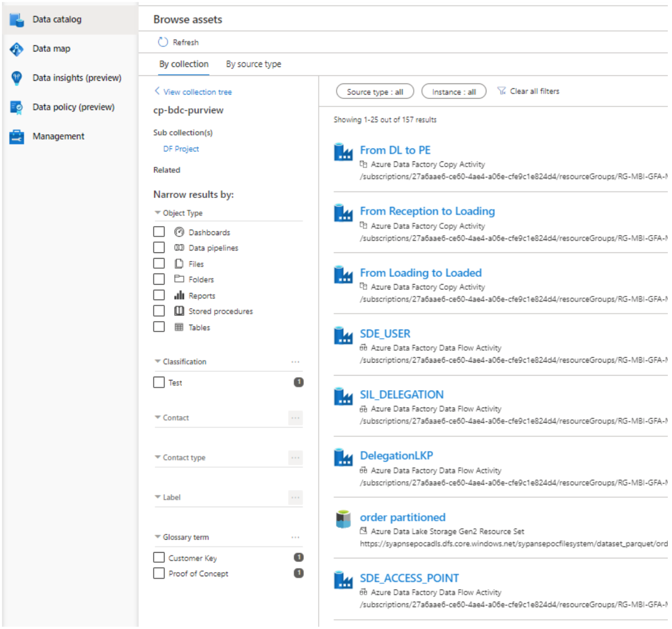Open the order partitioned asset
This screenshot has width=672, height=629.
pos(403,517)
